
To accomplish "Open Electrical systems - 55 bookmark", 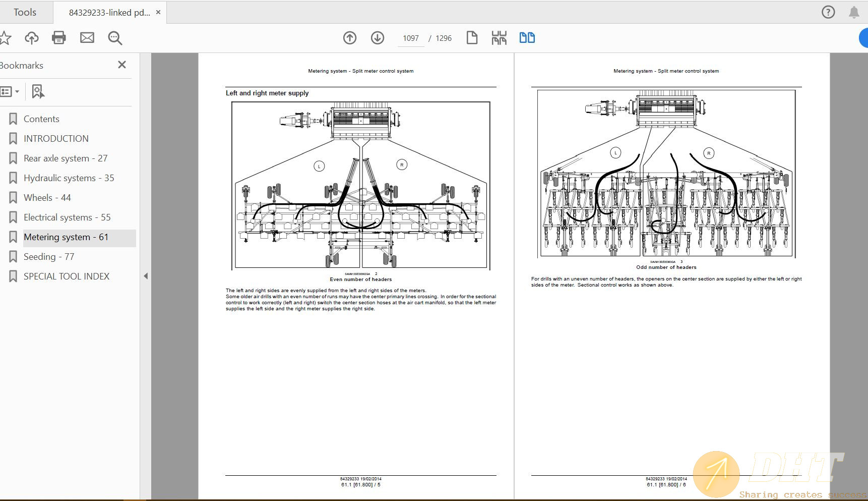I will tap(67, 217).
